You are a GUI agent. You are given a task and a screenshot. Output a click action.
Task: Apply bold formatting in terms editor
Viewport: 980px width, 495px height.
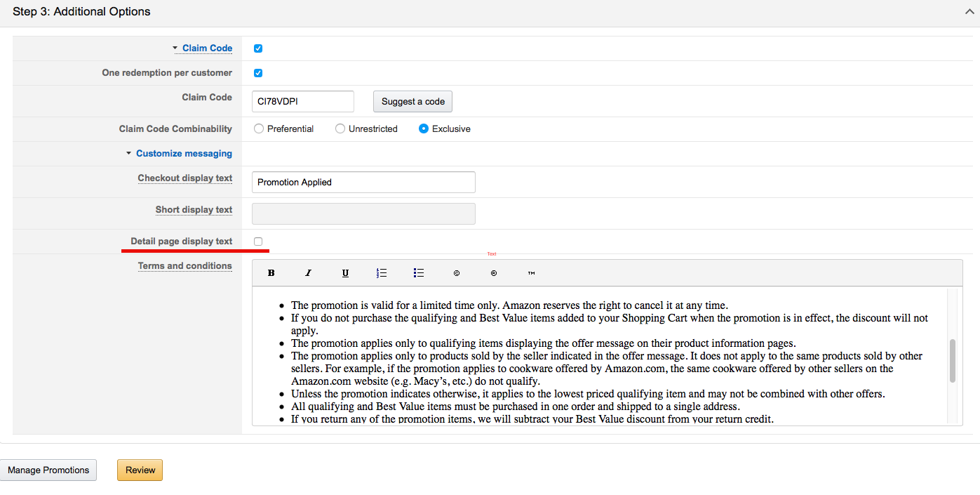click(x=271, y=273)
